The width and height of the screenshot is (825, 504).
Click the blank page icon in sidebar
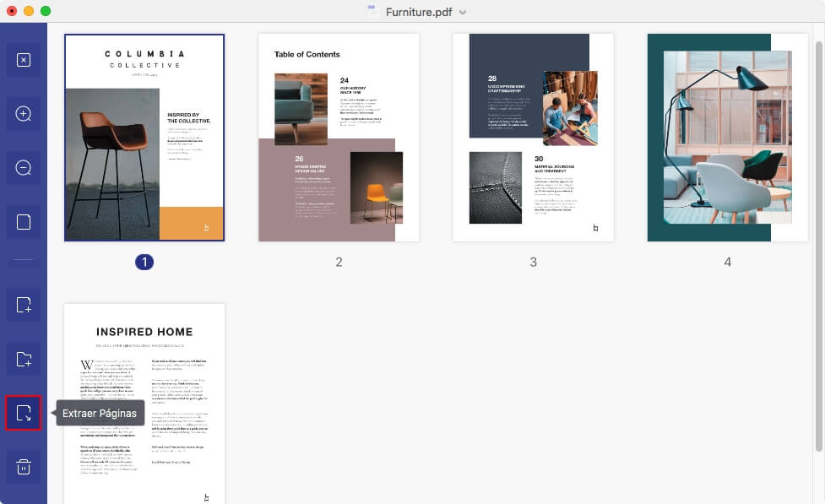pos(24,222)
